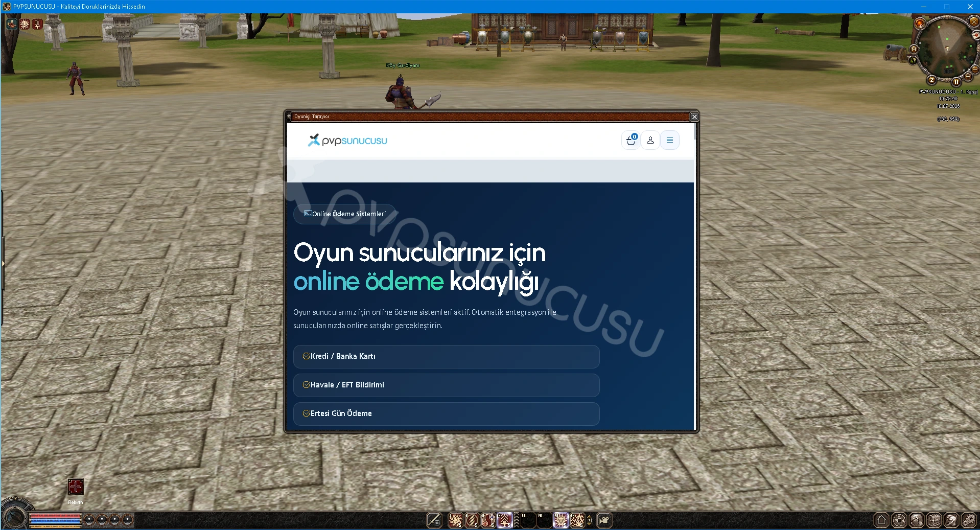Select the Ertesi Gün Ödeme option
The height and width of the screenshot is (530, 980).
point(446,413)
